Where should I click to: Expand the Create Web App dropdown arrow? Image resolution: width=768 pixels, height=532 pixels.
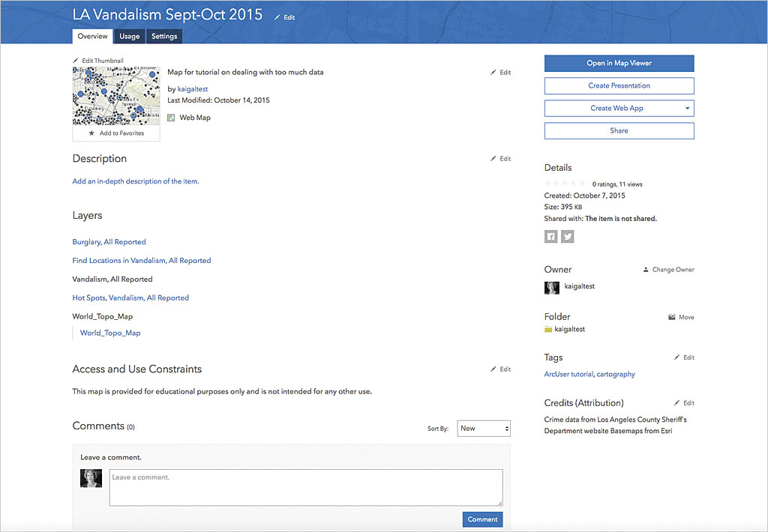click(x=687, y=109)
